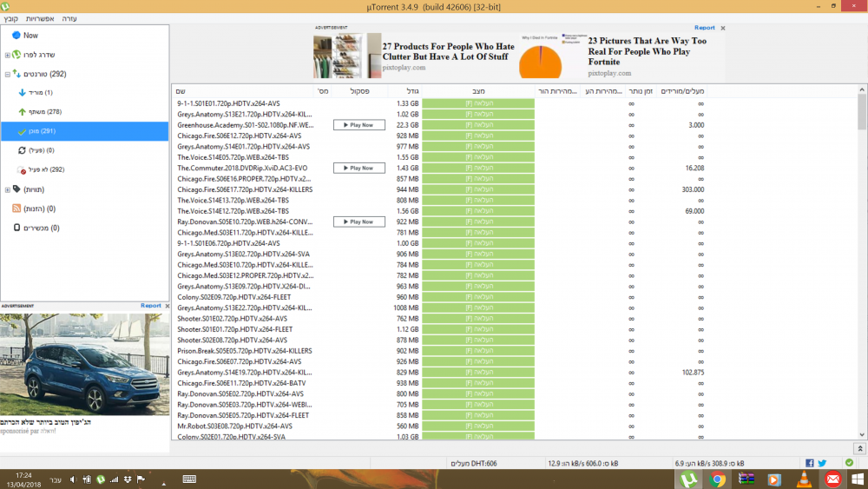Open Google Chrome from the taskbar

pos(718,479)
